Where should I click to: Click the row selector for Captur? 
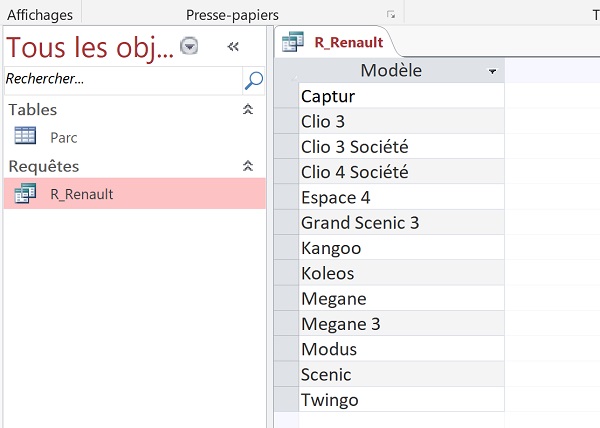point(286,96)
